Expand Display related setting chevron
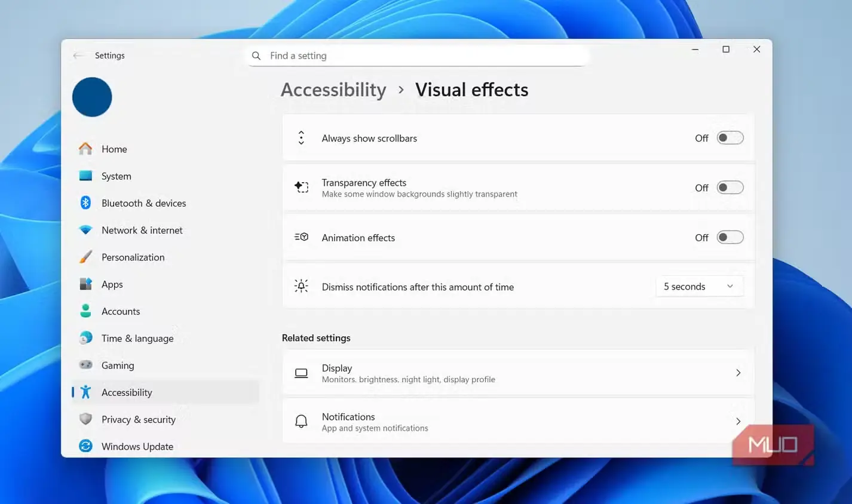Image resolution: width=852 pixels, height=504 pixels. tap(738, 373)
